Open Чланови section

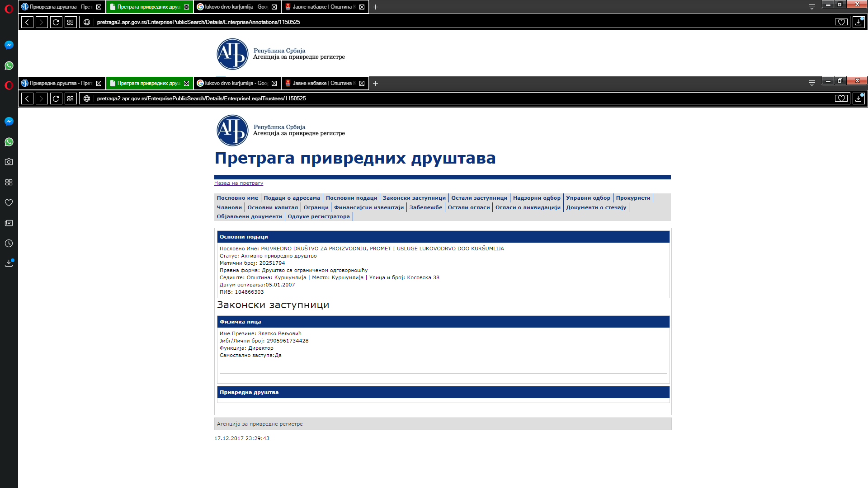(x=229, y=207)
